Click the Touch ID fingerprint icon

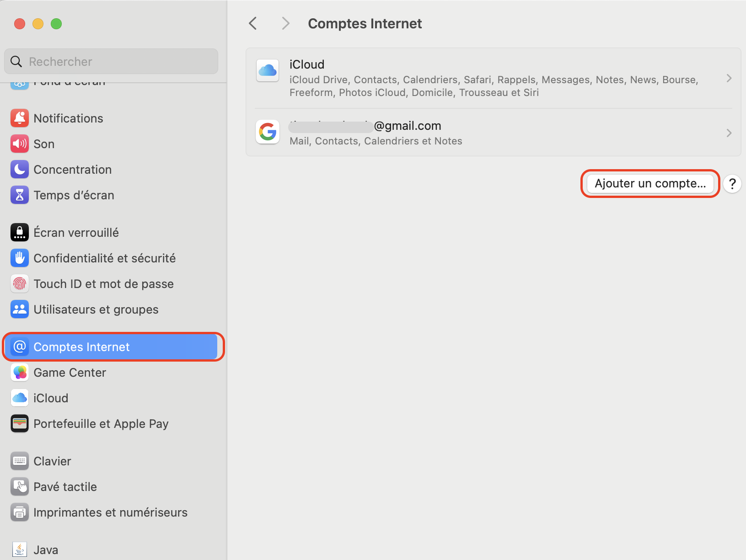[20, 284]
